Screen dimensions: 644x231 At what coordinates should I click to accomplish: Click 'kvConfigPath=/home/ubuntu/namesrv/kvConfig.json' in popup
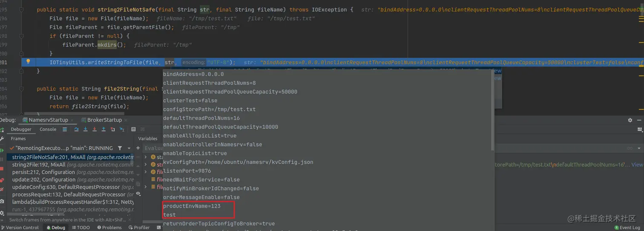(238, 162)
